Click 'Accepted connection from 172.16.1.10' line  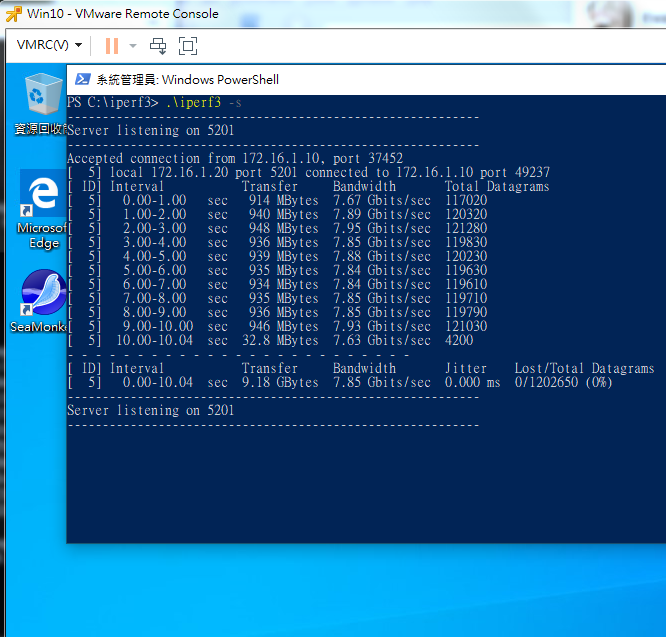[x=235, y=158]
